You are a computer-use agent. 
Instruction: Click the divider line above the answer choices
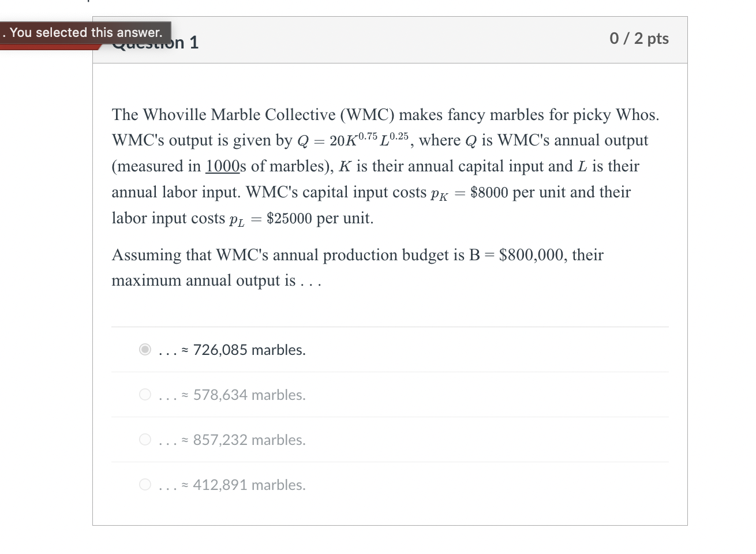pyautogui.click(x=390, y=327)
